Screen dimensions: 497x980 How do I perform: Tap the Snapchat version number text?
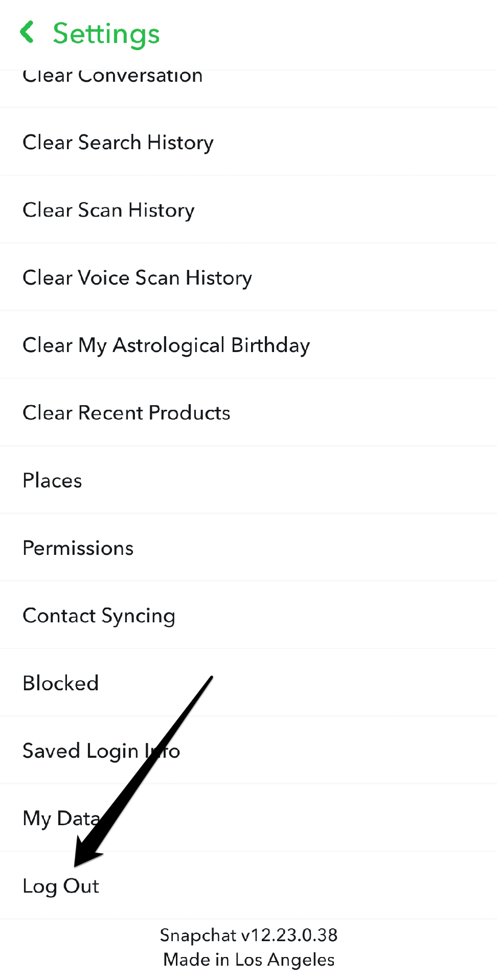pyautogui.click(x=248, y=935)
